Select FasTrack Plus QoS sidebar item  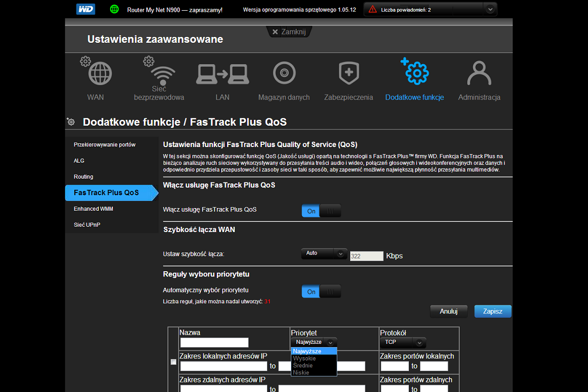click(111, 193)
